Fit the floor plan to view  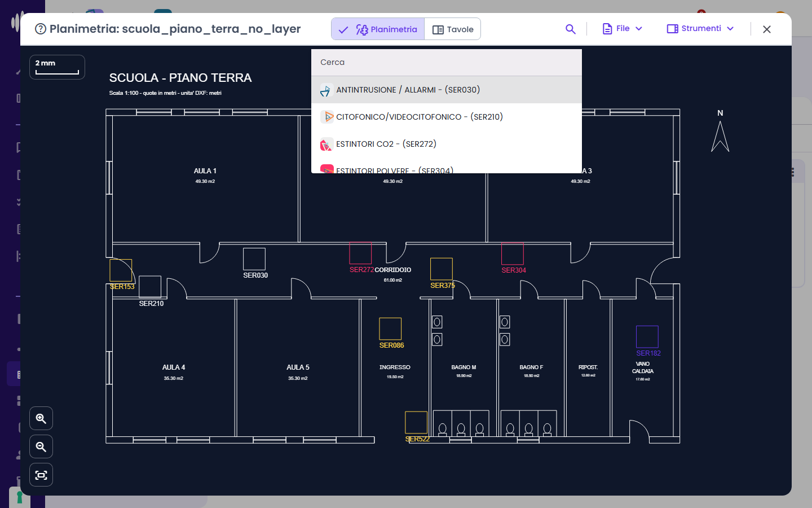point(41,475)
